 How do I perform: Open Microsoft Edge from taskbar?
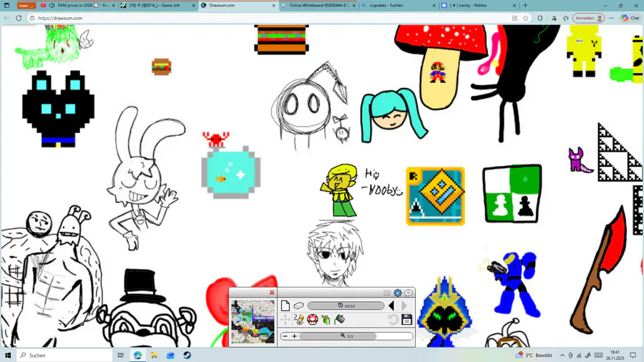(x=137, y=355)
